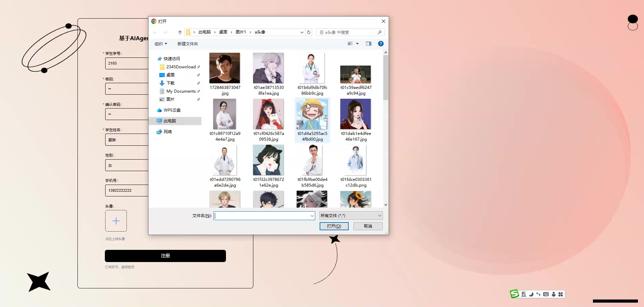Select WPS云盘 in the navigation pane
Image resolution: width=644 pixels, height=307 pixels.
172,110
